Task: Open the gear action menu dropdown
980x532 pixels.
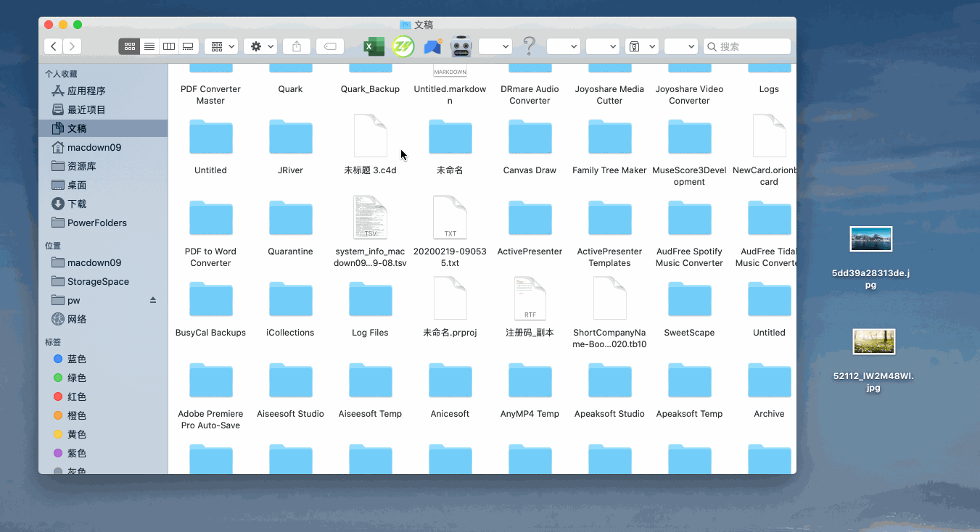Action: 260,46
